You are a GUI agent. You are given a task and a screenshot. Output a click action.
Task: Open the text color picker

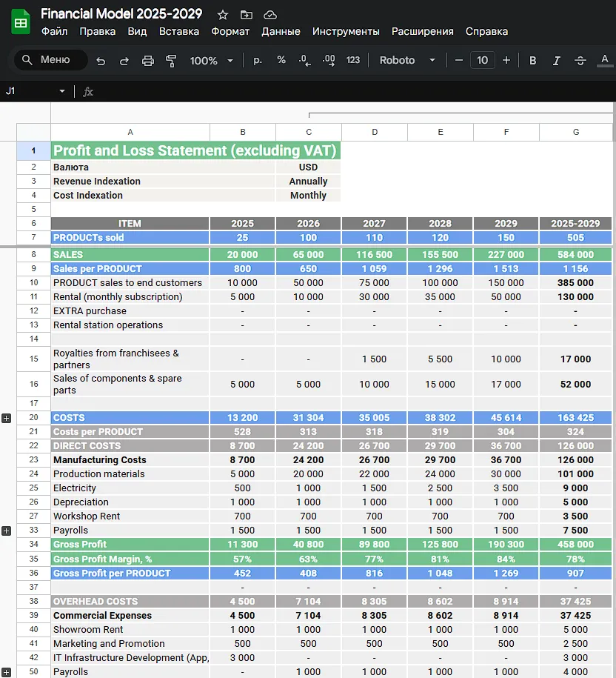coord(605,60)
